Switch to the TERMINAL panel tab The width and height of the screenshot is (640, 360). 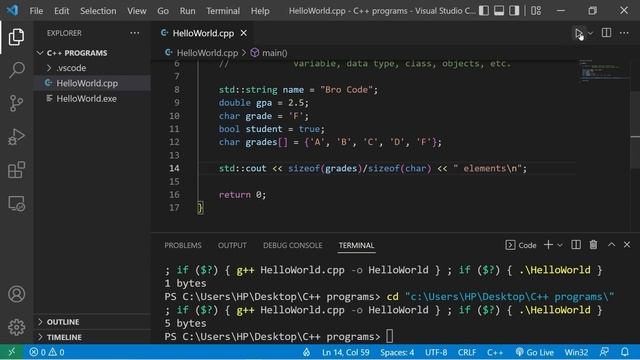point(356,245)
